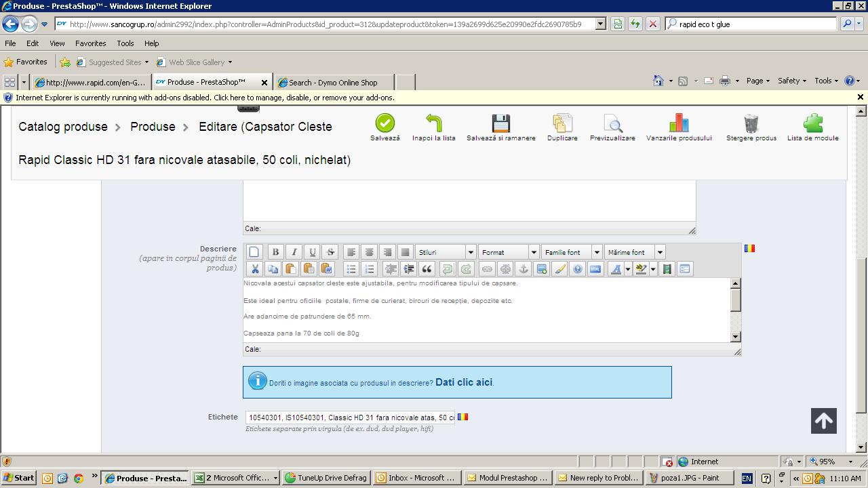Cut selection with scissors icon
This screenshot has width=868, height=488.
pos(254,269)
